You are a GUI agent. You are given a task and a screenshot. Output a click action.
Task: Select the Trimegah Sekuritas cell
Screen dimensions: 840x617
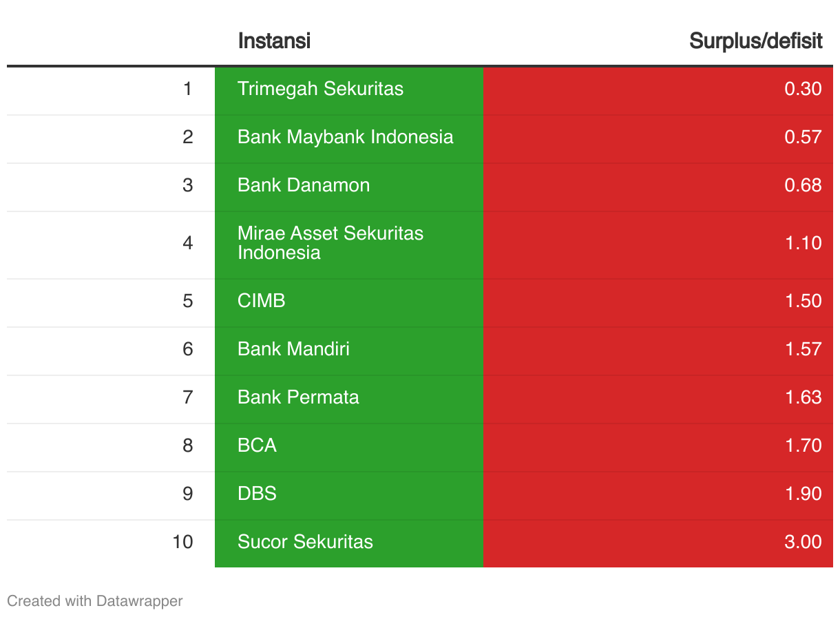(349, 90)
